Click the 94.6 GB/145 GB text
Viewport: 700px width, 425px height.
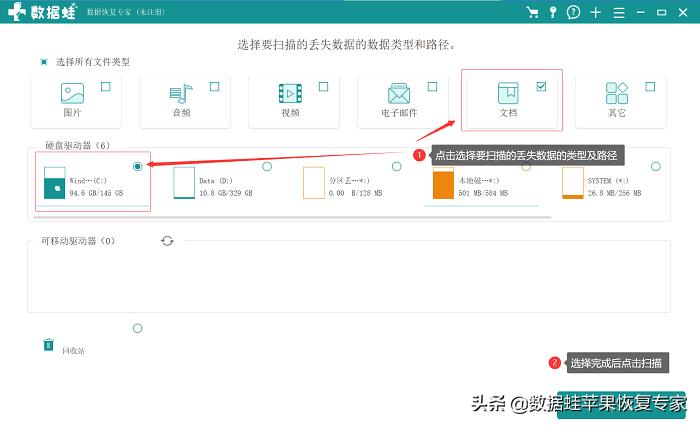pyautogui.click(x=96, y=193)
